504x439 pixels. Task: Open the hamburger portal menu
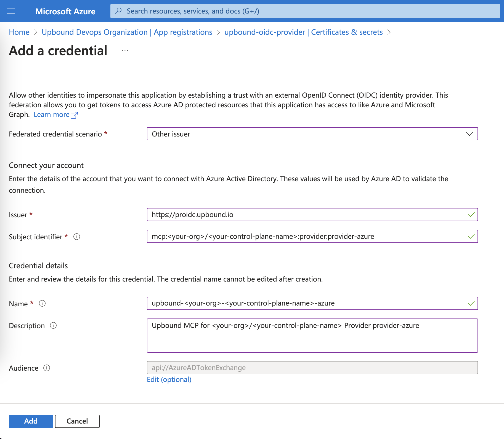pyautogui.click(x=11, y=11)
